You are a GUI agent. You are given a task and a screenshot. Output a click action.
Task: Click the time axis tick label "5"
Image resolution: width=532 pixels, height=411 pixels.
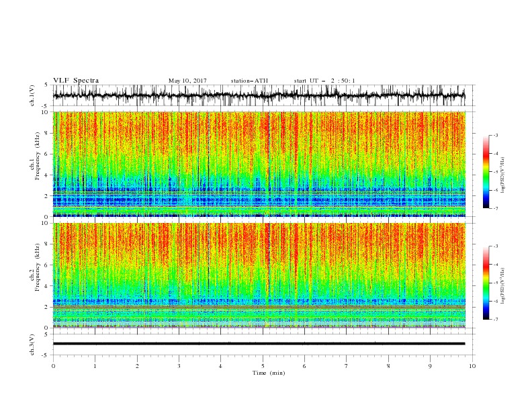(263, 366)
